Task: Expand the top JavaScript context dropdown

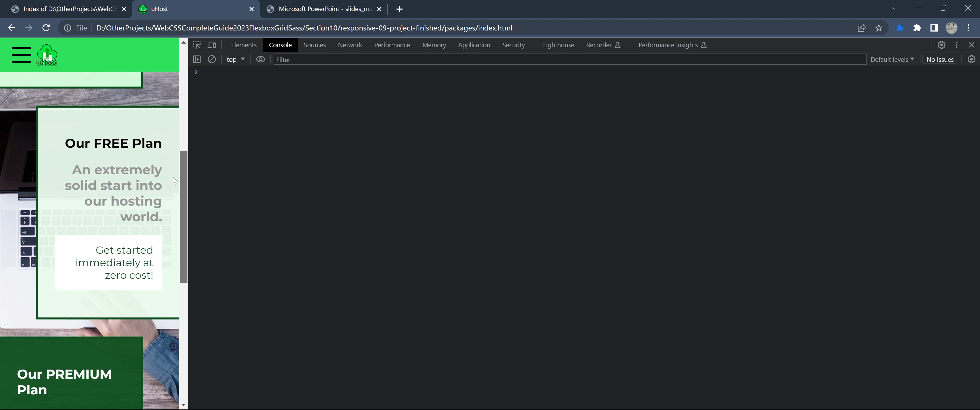Action: (x=236, y=59)
